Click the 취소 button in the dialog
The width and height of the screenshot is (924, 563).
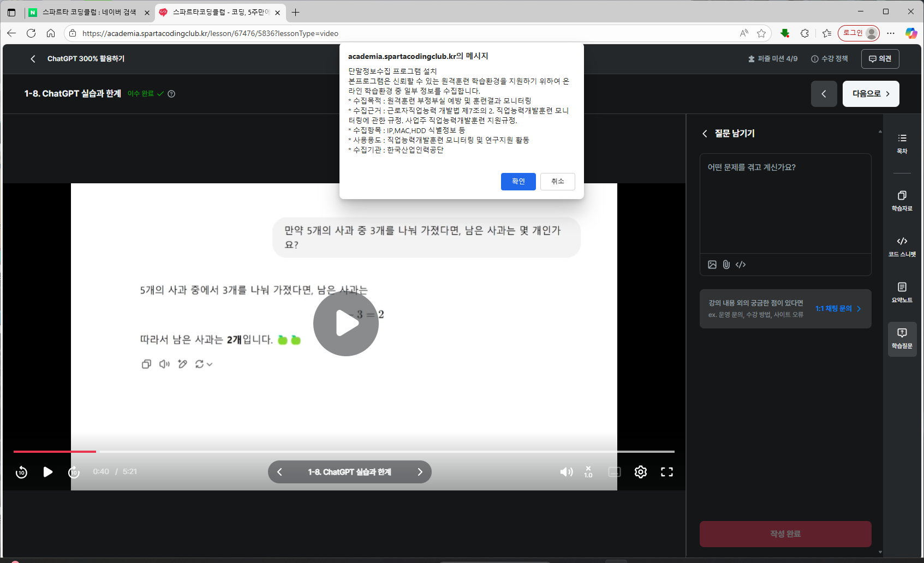click(x=557, y=182)
